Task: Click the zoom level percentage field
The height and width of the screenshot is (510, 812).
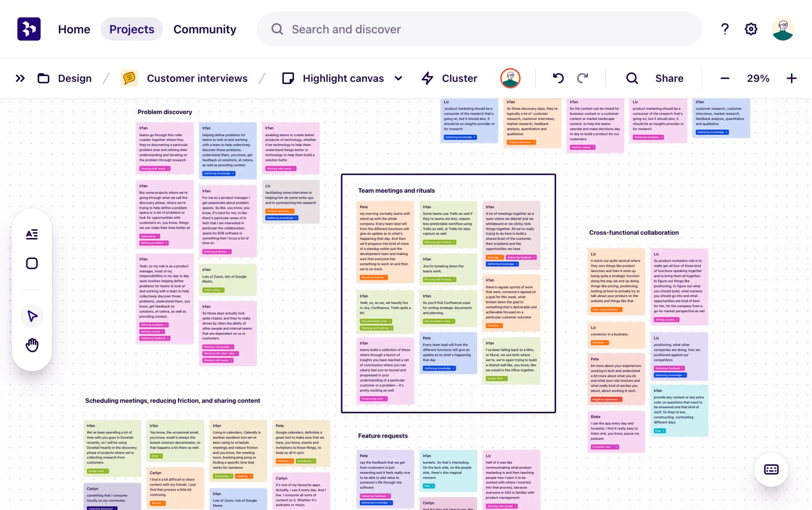Action: point(758,78)
